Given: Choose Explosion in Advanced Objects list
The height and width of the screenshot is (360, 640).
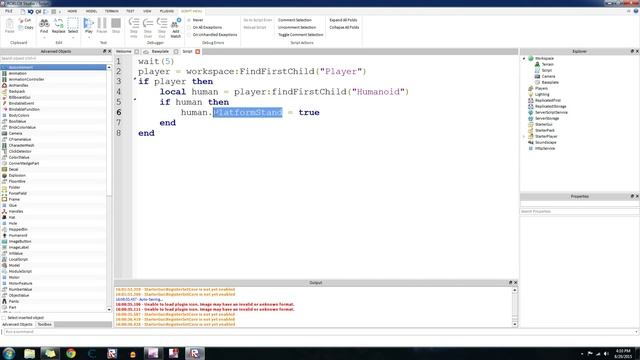Looking at the screenshot, I should (17, 176).
